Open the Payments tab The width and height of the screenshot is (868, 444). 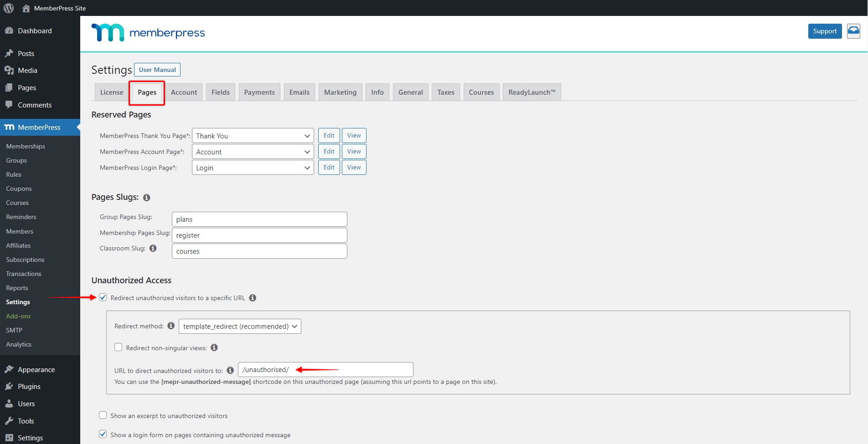click(259, 92)
